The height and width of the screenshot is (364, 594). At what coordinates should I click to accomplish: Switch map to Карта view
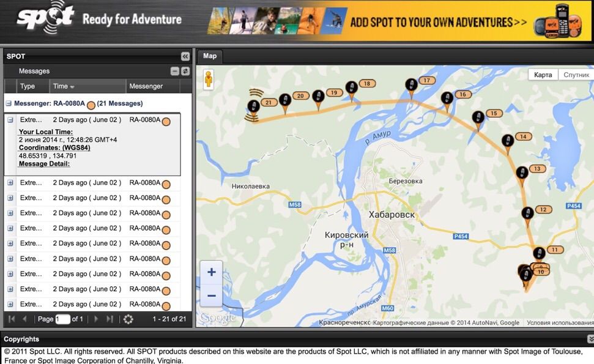pos(543,75)
